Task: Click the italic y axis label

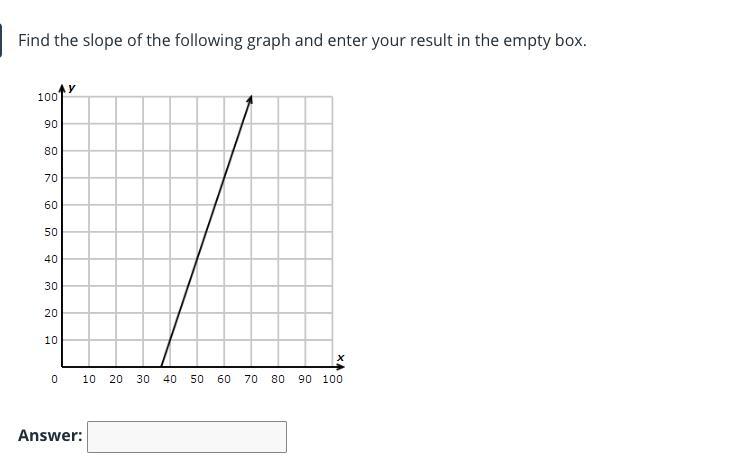Action: 72,88
